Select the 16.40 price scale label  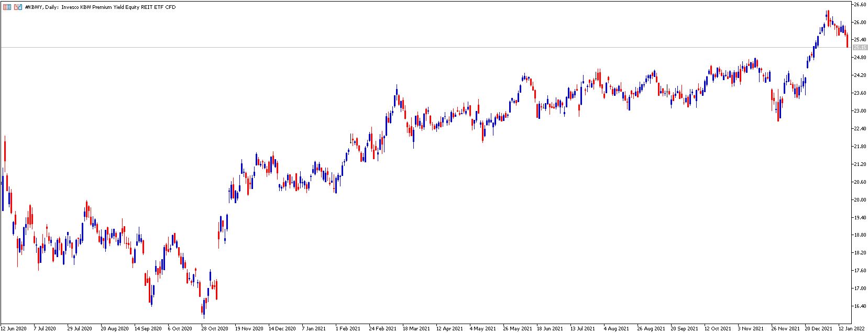pyautogui.click(x=859, y=306)
